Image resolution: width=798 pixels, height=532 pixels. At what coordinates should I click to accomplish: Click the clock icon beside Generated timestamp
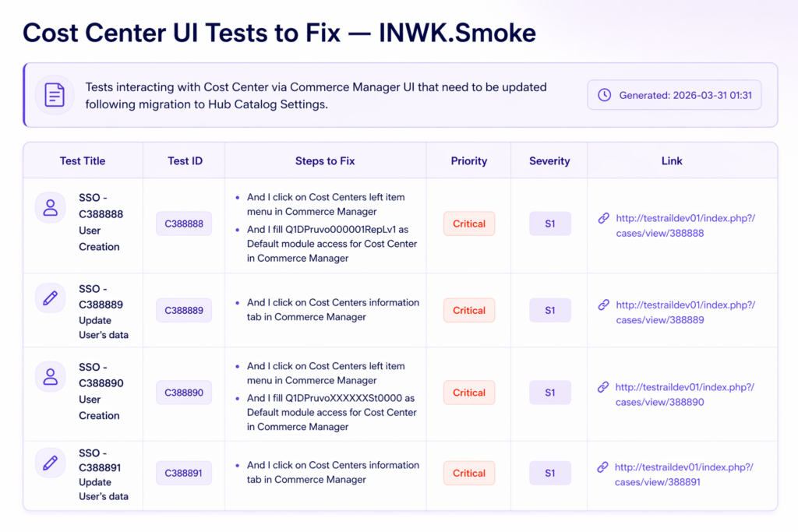604,95
